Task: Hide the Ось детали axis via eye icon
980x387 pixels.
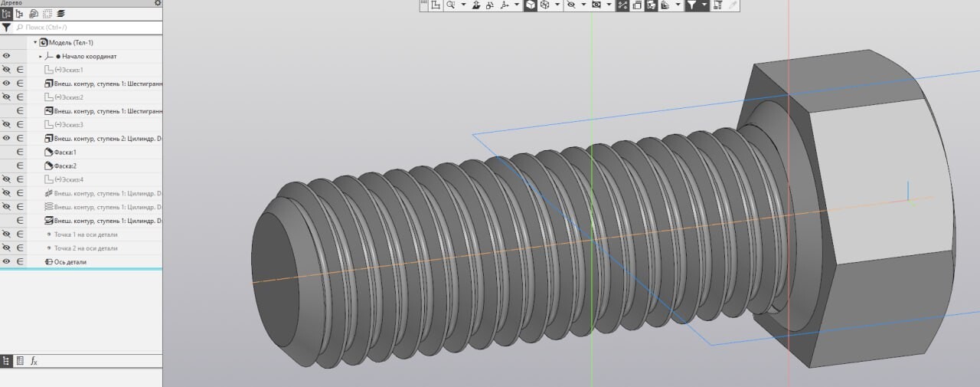Action: pos(6,262)
